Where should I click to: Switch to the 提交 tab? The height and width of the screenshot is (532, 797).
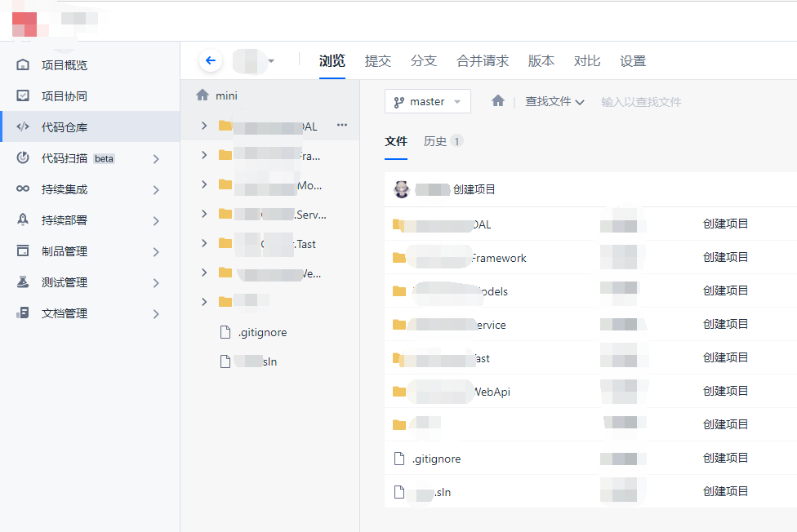click(377, 61)
